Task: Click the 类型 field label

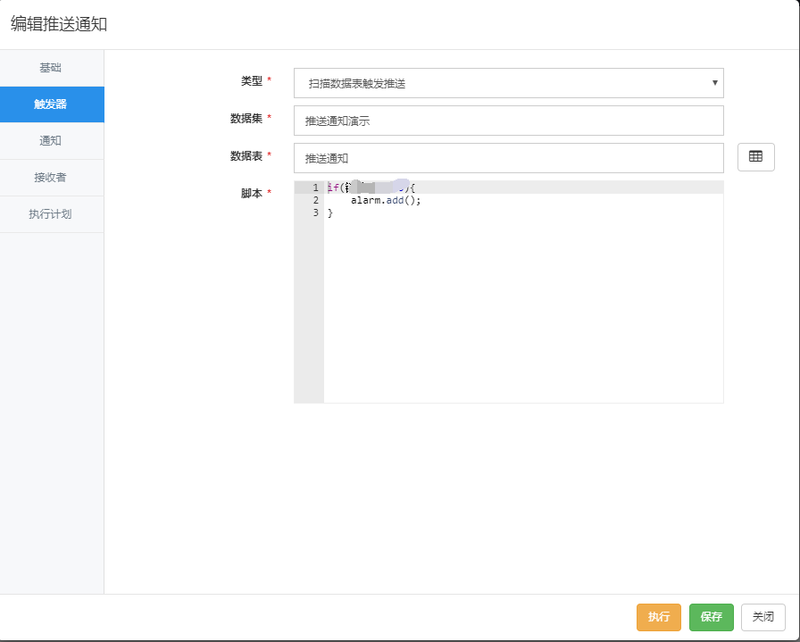Action: tap(251, 81)
